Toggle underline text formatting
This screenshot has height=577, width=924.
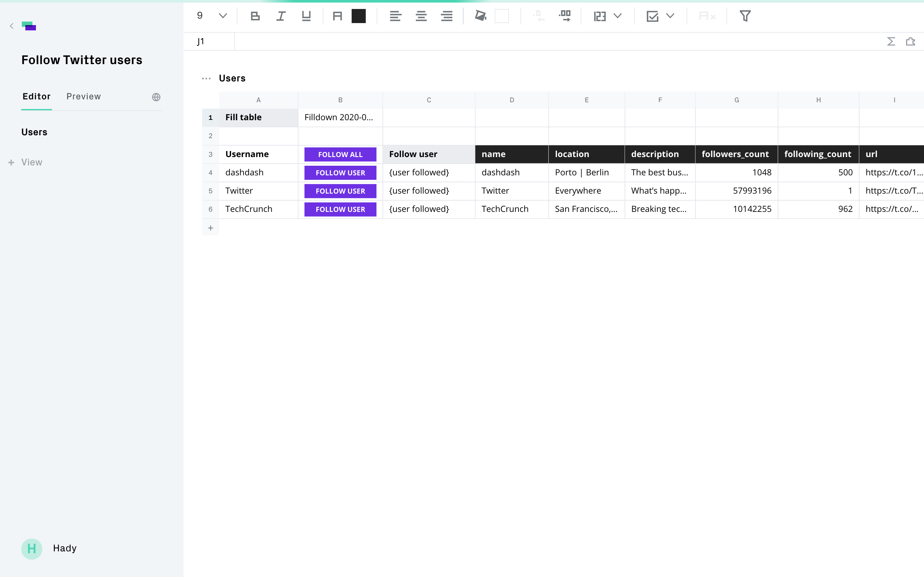point(306,16)
